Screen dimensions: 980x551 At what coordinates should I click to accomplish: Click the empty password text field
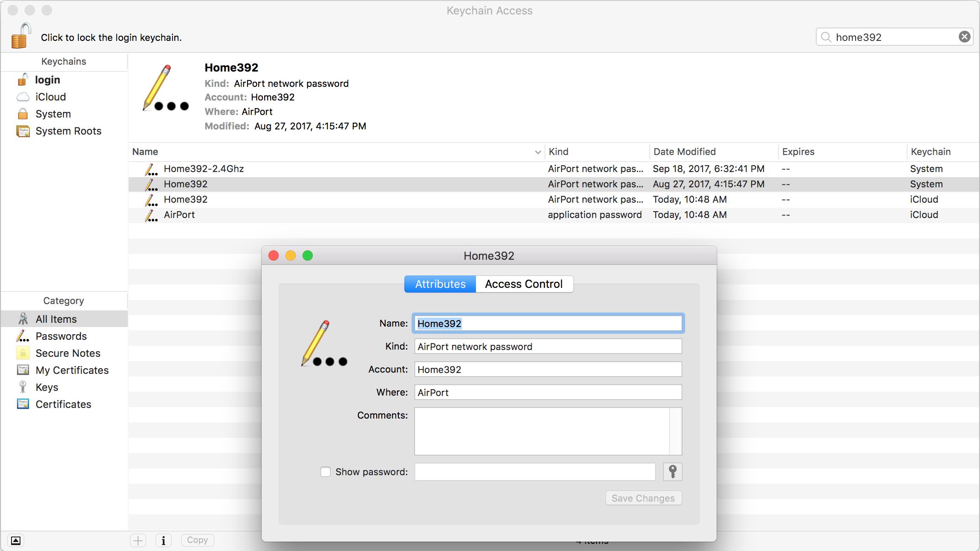coord(535,472)
